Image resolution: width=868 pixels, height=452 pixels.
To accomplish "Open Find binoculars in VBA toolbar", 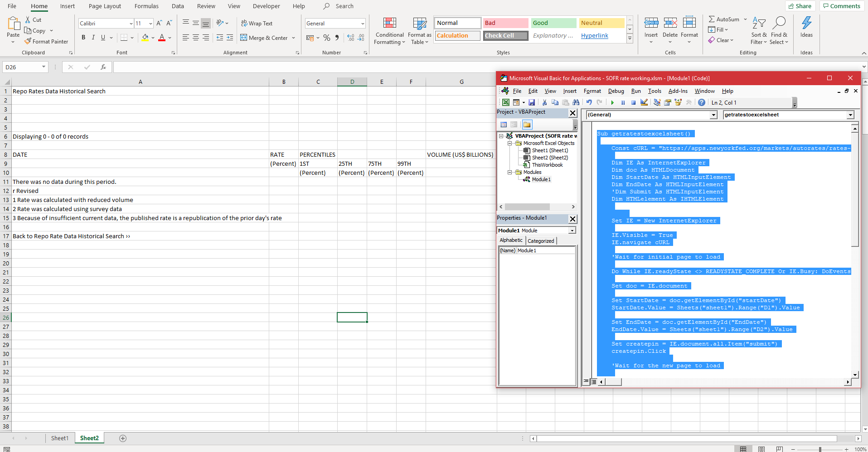I will pyautogui.click(x=576, y=102).
